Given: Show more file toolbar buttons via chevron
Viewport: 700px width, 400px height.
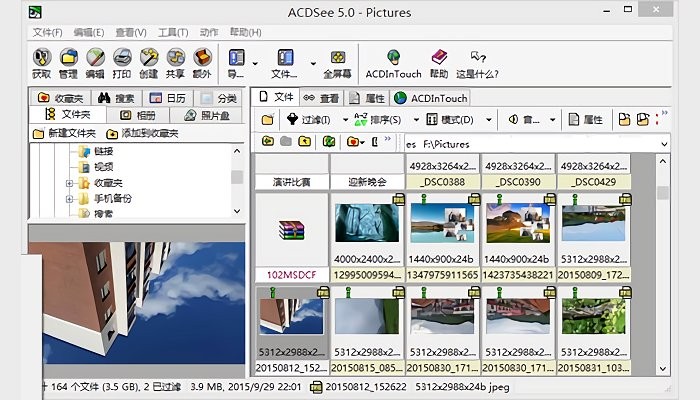Looking at the screenshot, I should click(665, 113).
